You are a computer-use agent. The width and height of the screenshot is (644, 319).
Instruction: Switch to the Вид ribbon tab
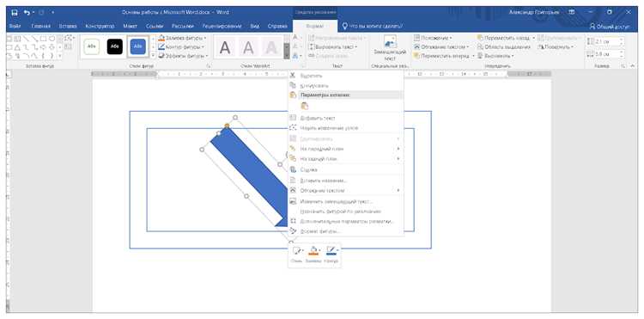255,27
